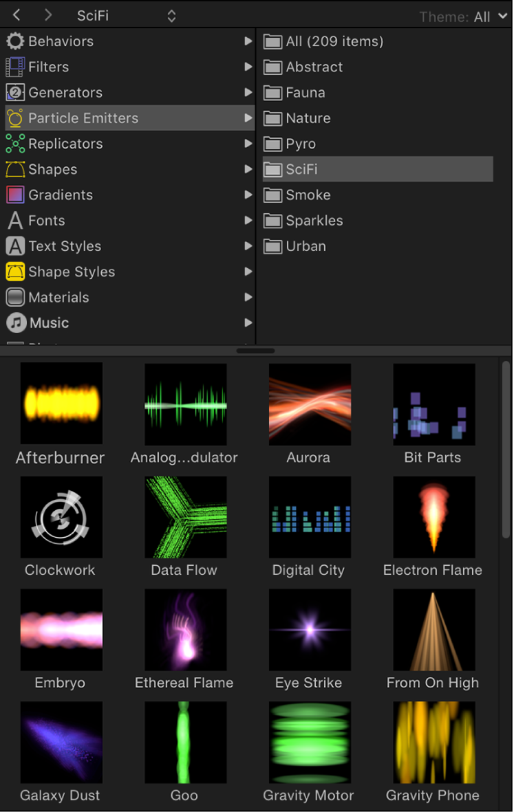Click the Particle Emitters label
The height and width of the screenshot is (812, 514).
click(83, 118)
